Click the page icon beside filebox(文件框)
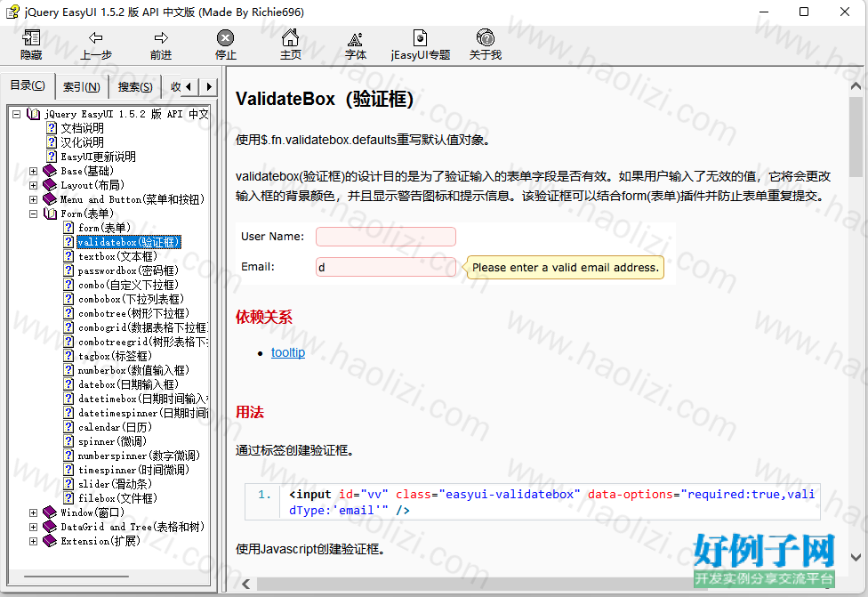 [x=68, y=498]
